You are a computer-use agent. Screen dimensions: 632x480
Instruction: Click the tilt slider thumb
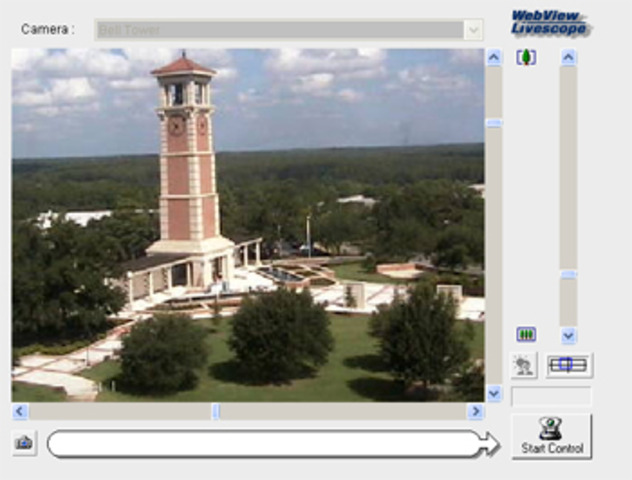494,123
